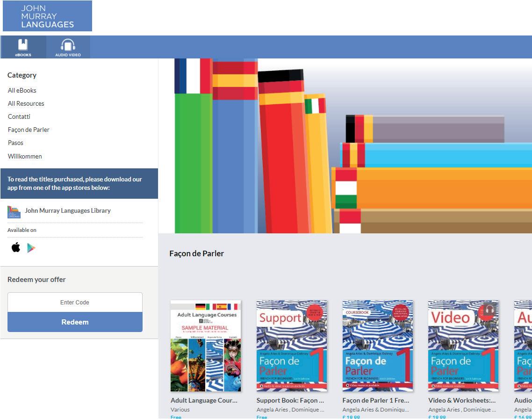Click the John Murray Languages logo
The image size is (532, 419).
tap(47, 16)
